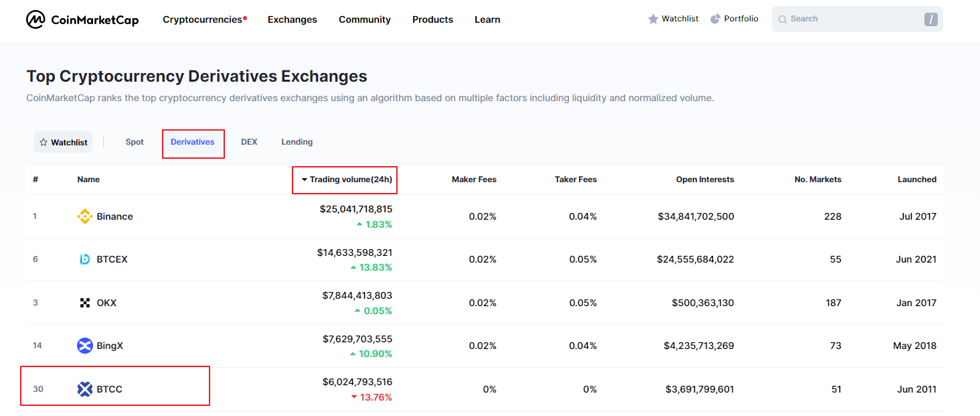
Task: Click the BTCC exchange logo icon
Action: pyautogui.click(x=84, y=389)
